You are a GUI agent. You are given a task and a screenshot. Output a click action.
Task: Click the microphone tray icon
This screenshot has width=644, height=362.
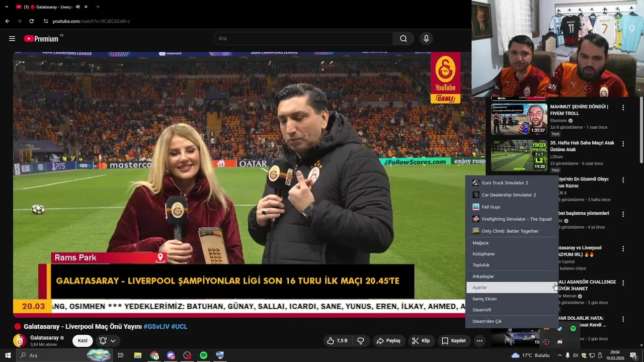tap(568, 355)
